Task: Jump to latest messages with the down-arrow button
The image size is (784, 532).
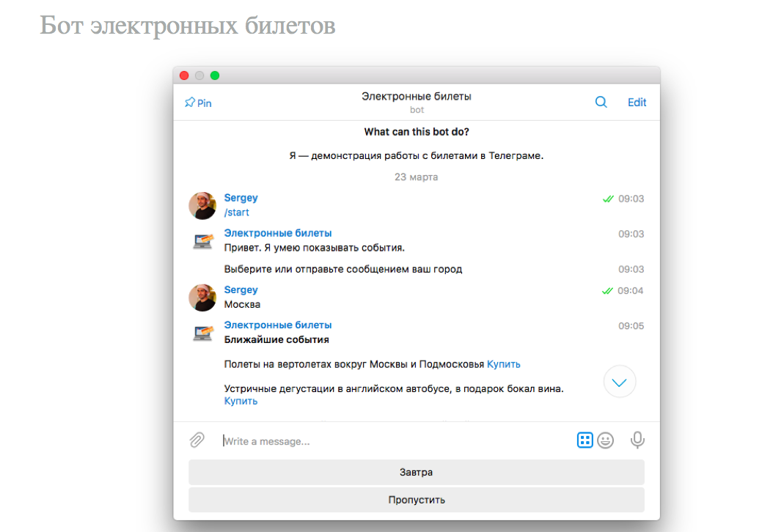Action: [620, 382]
